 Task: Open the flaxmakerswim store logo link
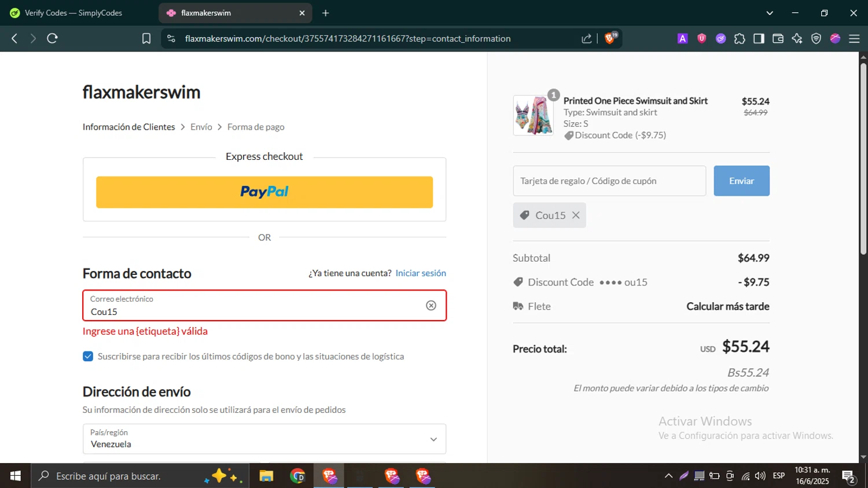(x=141, y=92)
